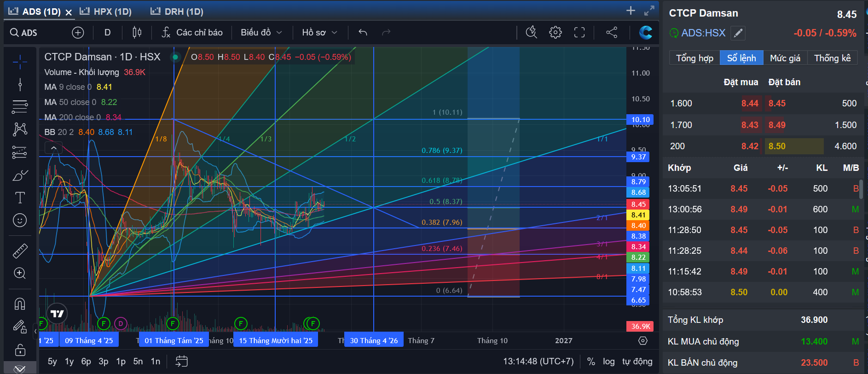The image size is (868, 374).
Task: Click the '01 Tháng Tám '25' date label
Action: [x=174, y=341]
